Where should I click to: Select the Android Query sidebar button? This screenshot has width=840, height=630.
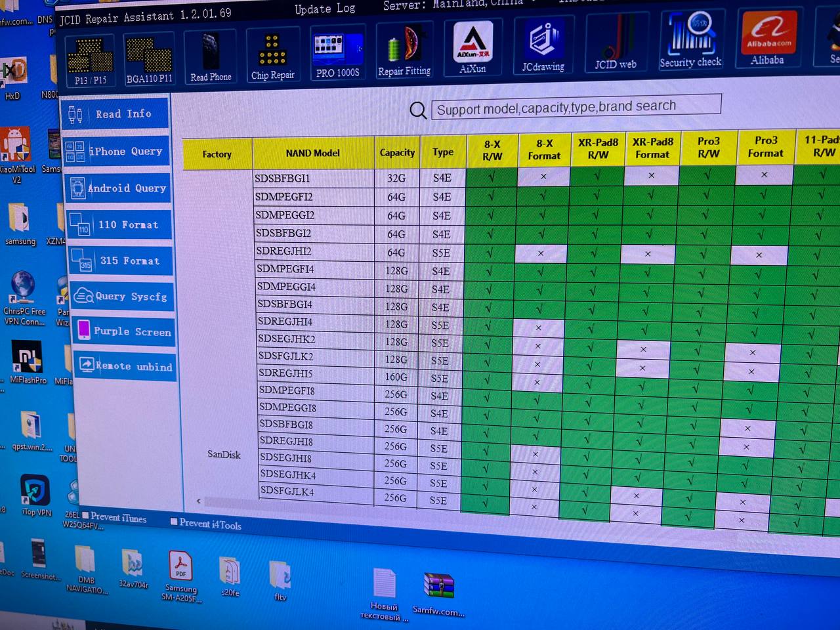(119, 188)
